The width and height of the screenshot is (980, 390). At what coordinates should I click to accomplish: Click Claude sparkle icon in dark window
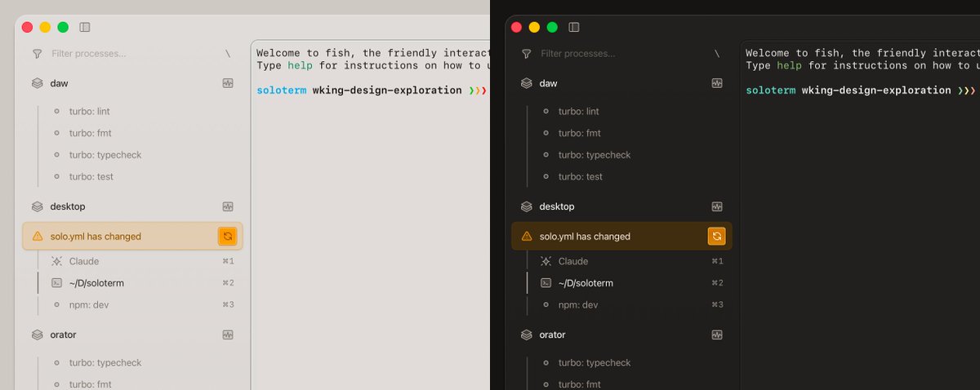pos(546,261)
